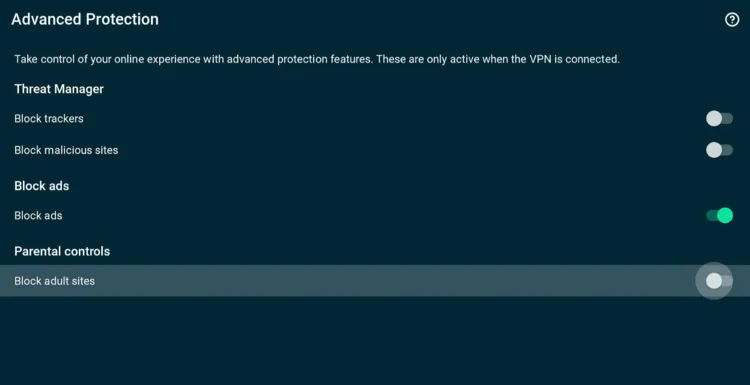This screenshot has height=385, width=750.
Task: Open help via the question mark icon
Action: point(732,20)
